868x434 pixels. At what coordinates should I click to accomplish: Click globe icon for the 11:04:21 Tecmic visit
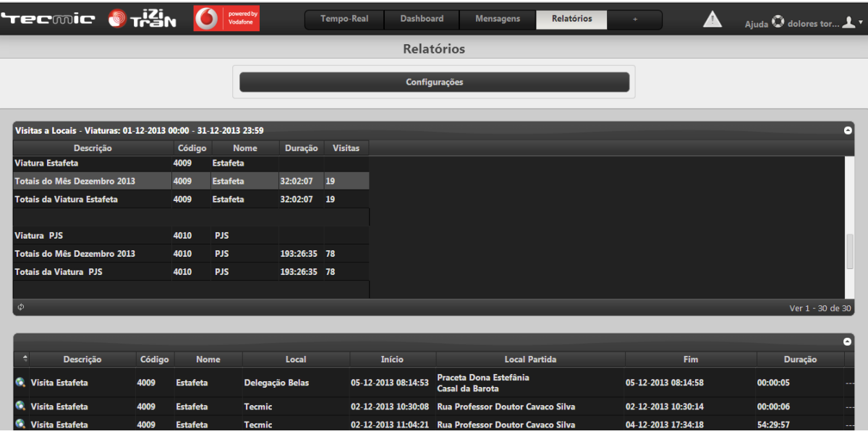pos(20,425)
